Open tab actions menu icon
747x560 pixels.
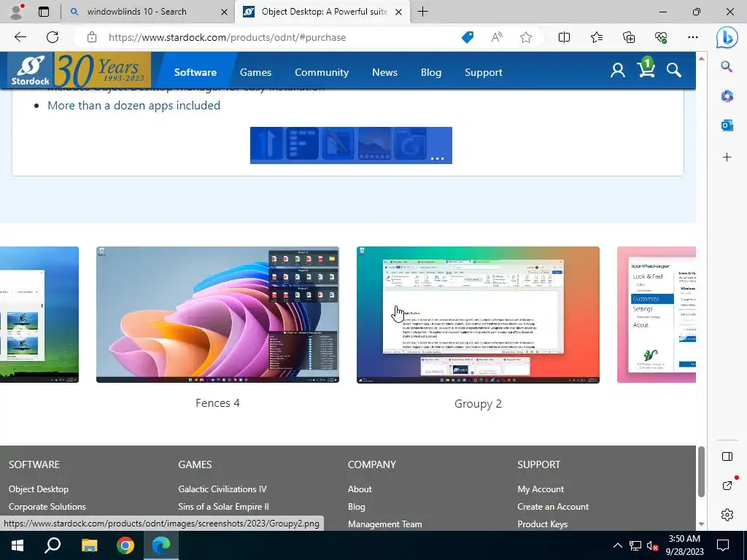(x=44, y=12)
